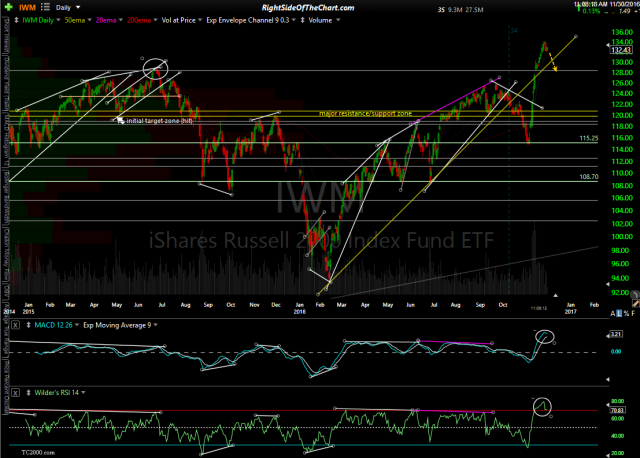This screenshot has width=640, height=458.
Task: Click the Jan 2017 date axis label
Action: (571, 308)
